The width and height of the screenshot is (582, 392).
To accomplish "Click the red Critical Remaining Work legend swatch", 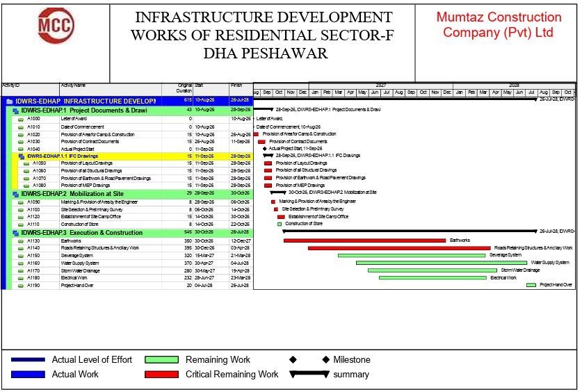I will click(x=161, y=375).
